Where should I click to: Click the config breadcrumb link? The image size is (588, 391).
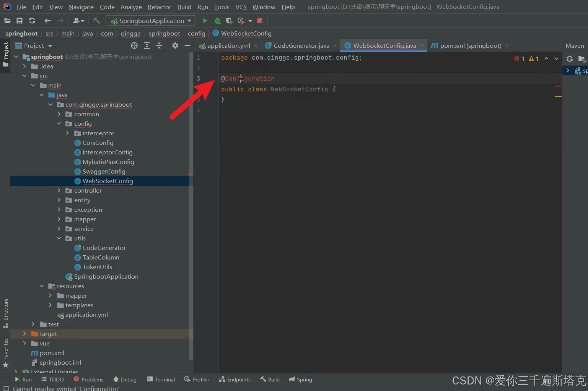click(x=196, y=34)
